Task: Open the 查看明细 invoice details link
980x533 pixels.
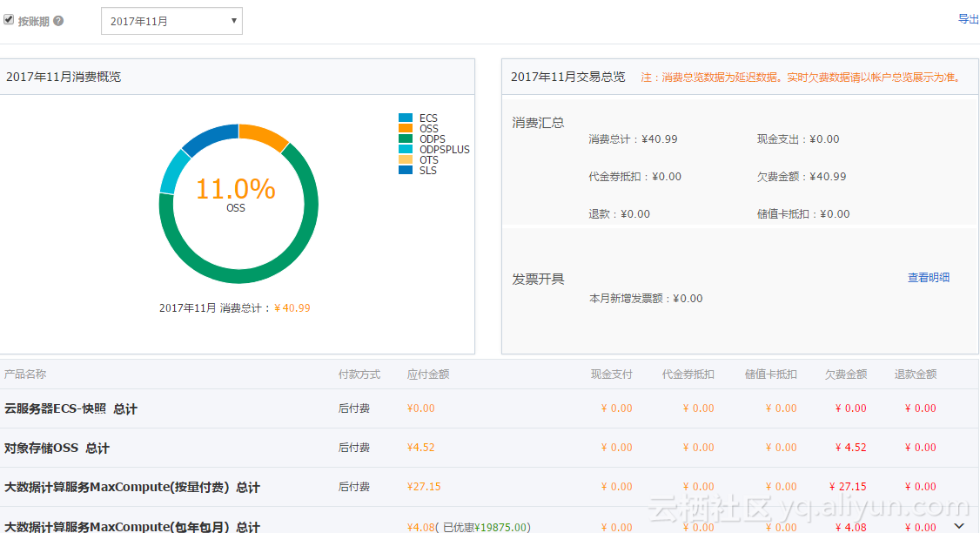Action: pos(928,277)
